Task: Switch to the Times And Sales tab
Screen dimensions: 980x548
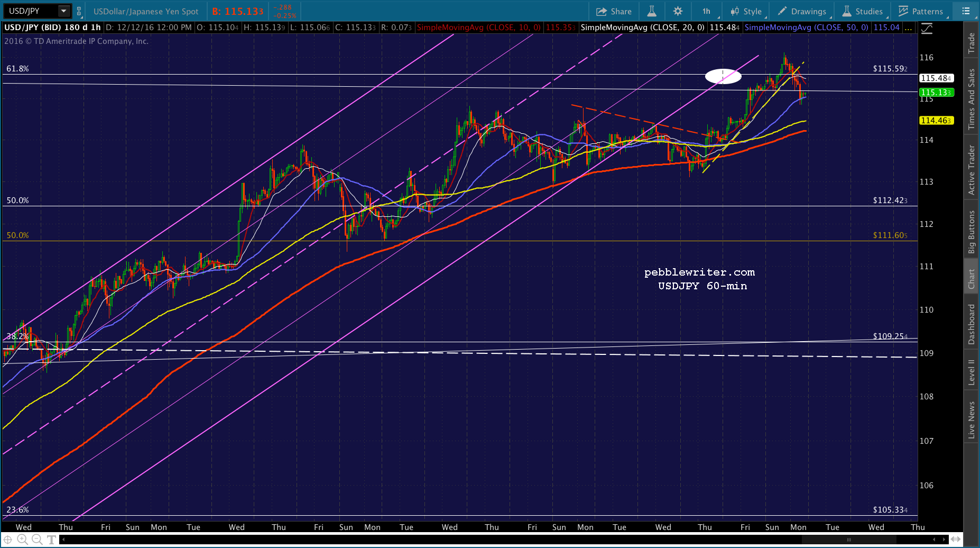Action: pyautogui.click(x=971, y=99)
